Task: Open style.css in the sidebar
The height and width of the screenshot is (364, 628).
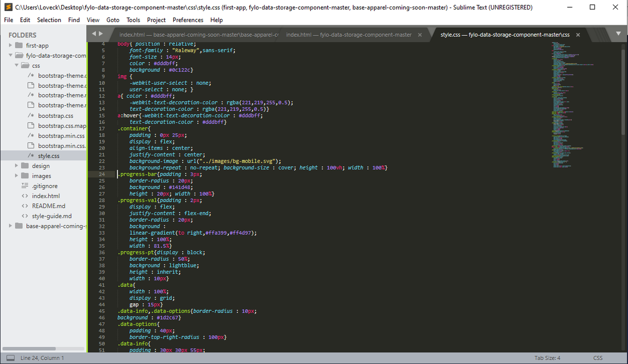Action: click(x=49, y=156)
